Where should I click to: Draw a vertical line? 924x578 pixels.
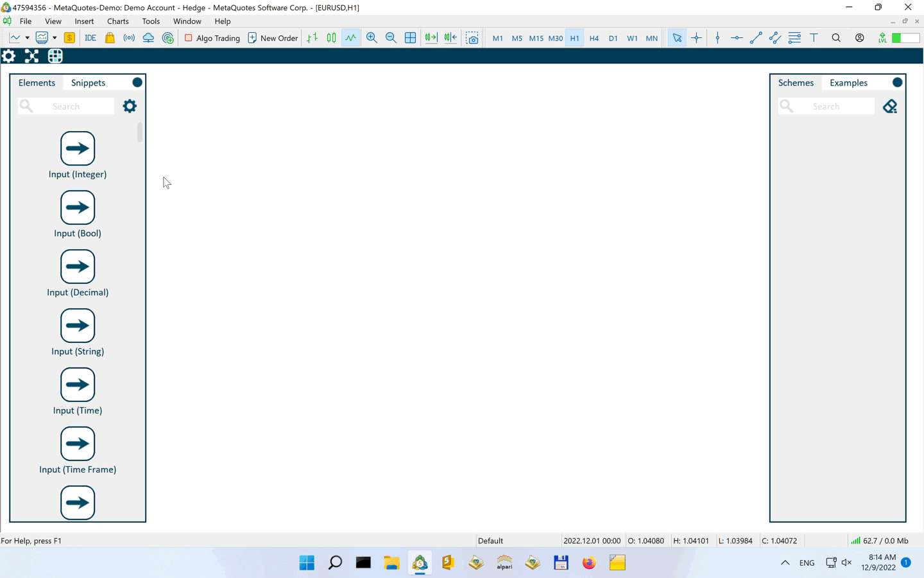[x=717, y=38]
